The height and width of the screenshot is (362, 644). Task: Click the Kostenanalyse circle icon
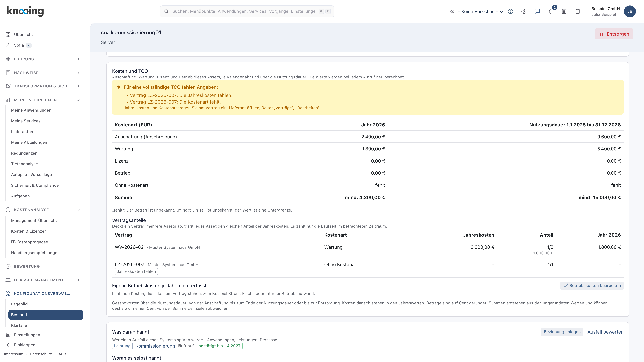[8, 210]
